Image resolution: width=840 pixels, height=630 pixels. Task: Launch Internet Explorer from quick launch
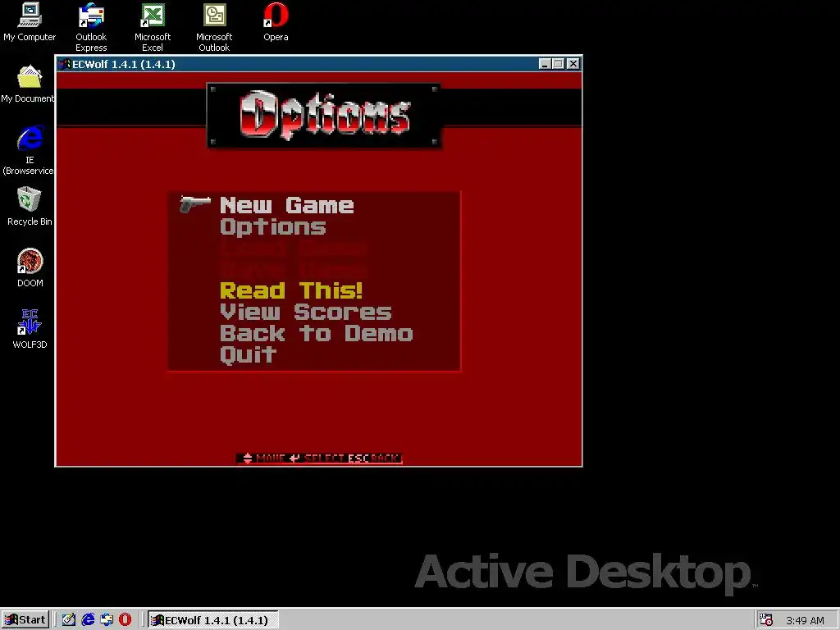click(88, 620)
